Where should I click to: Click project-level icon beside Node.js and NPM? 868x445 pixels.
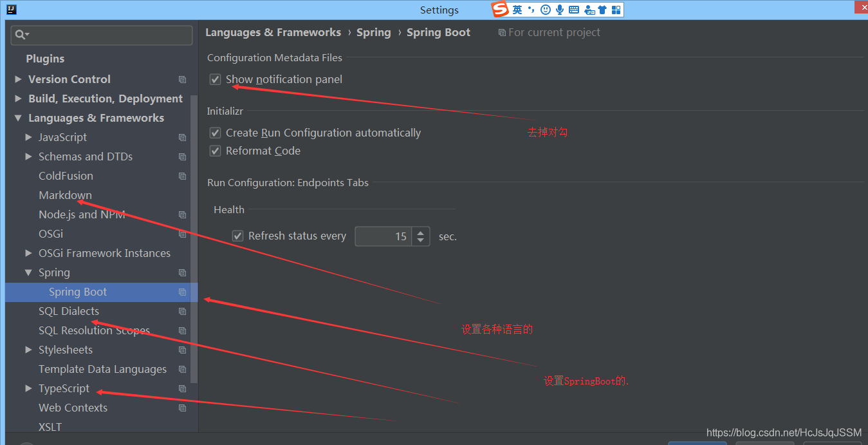pyautogui.click(x=183, y=214)
